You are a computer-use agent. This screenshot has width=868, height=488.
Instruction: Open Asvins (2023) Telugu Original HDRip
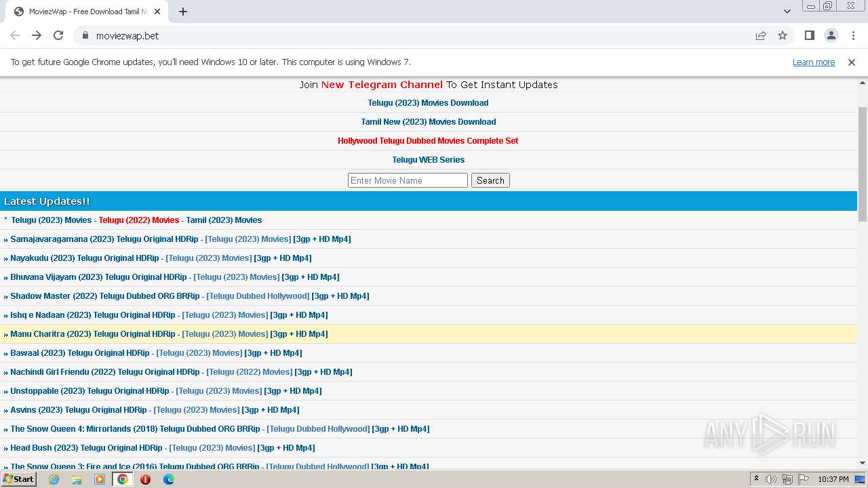click(79, 410)
